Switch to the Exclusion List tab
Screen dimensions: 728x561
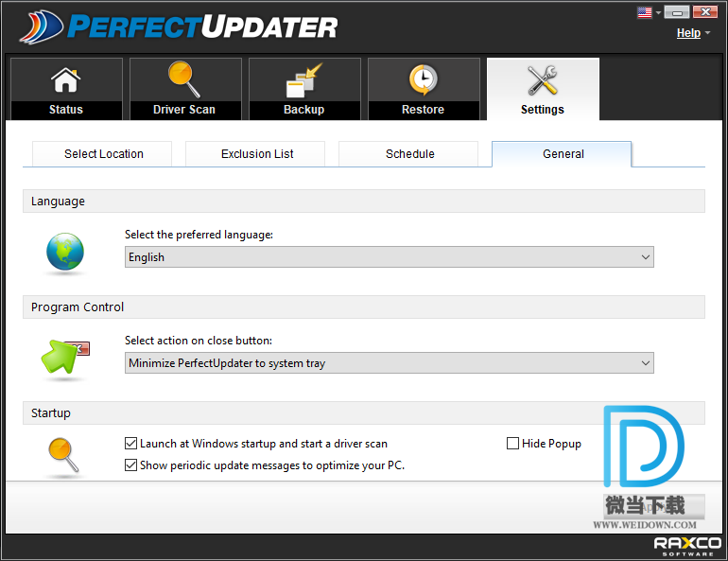click(x=255, y=153)
